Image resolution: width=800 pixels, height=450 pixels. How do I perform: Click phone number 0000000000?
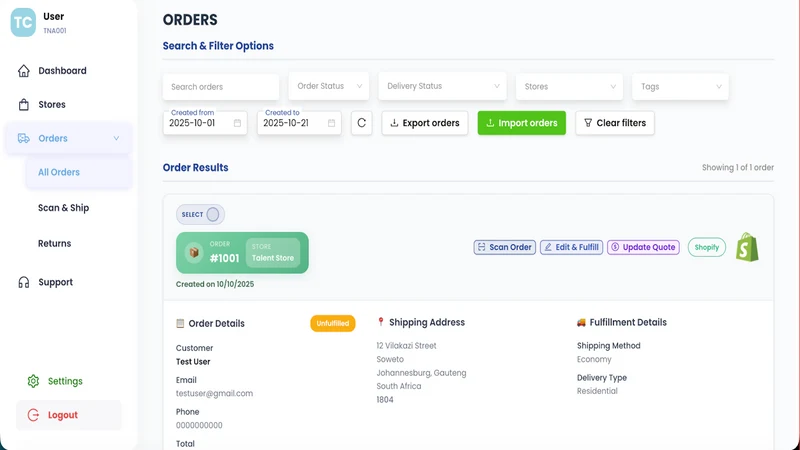199,425
